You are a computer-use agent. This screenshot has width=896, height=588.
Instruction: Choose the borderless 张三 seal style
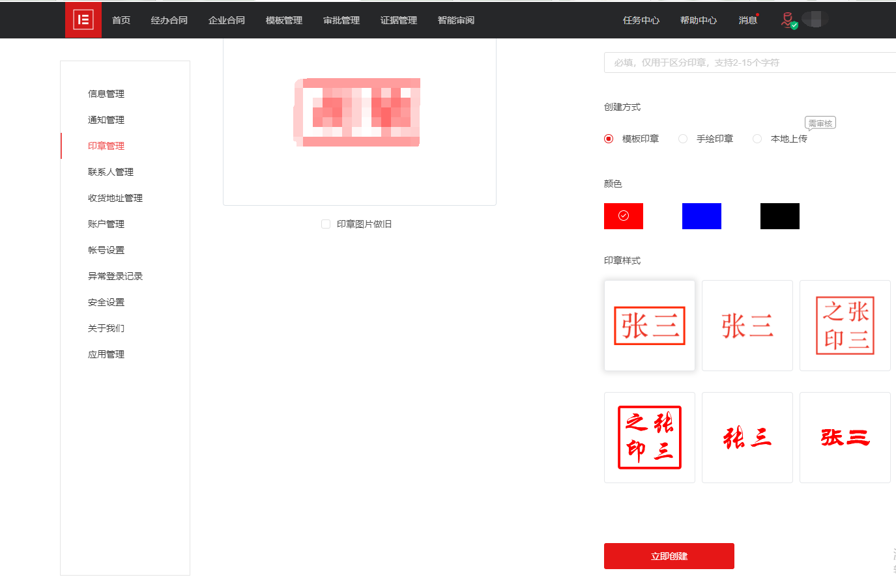pos(747,326)
